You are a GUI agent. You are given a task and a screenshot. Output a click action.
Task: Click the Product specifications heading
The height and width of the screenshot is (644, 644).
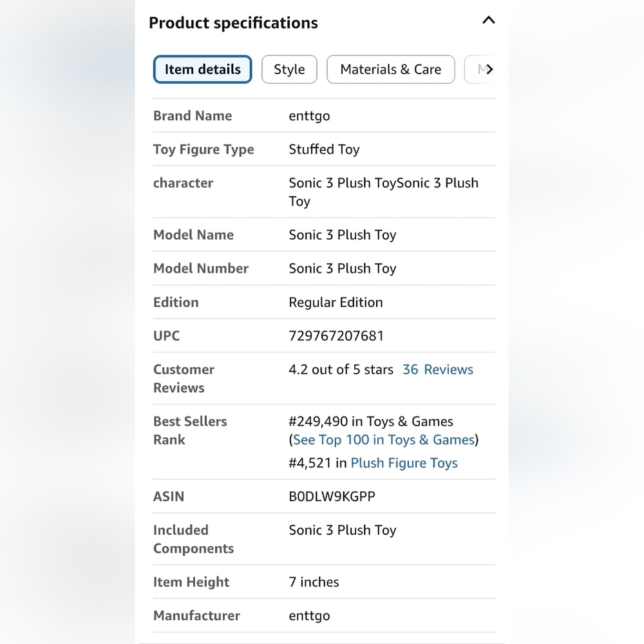point(233,23)
